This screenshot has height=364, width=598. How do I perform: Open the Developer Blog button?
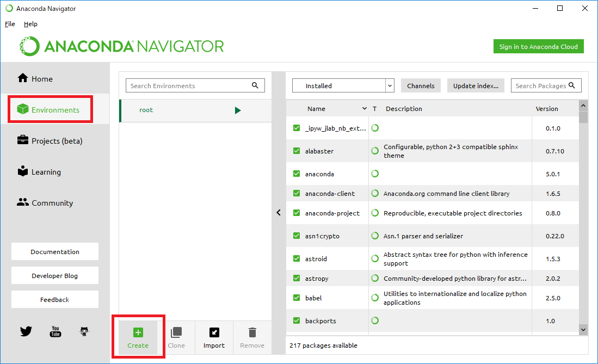tap(55, 275)
